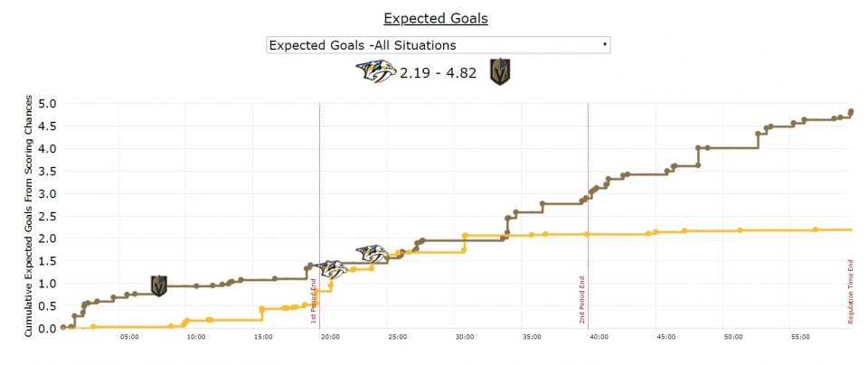Click the 45:00 tick on the time axis

(x=666, y=338)
